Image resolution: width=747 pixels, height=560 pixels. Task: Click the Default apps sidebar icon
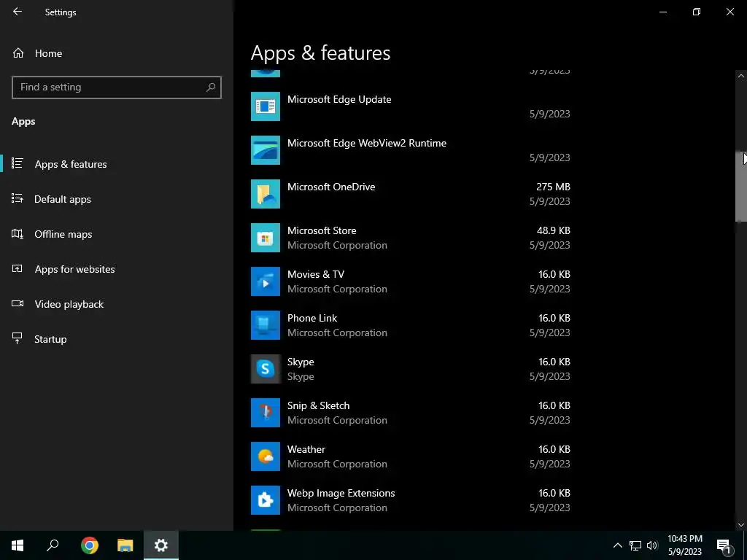pyautogui.click(x=18, y=198)
